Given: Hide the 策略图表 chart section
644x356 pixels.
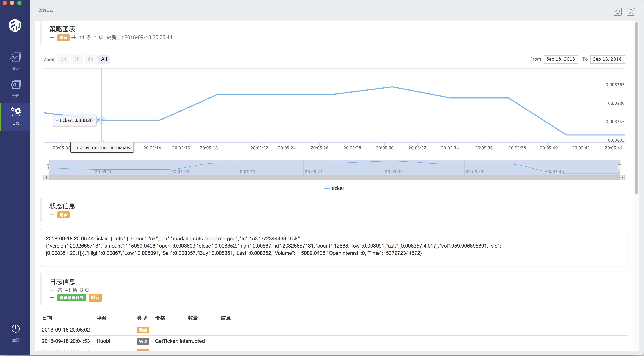Looking at the screenshot, I should 63,38.
